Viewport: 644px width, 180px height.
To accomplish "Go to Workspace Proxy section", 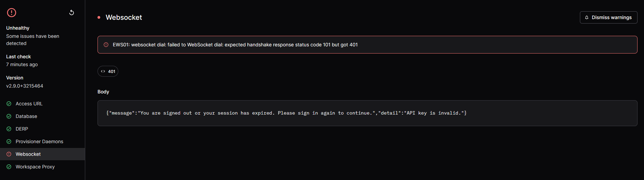I will [x=42, y=167].
